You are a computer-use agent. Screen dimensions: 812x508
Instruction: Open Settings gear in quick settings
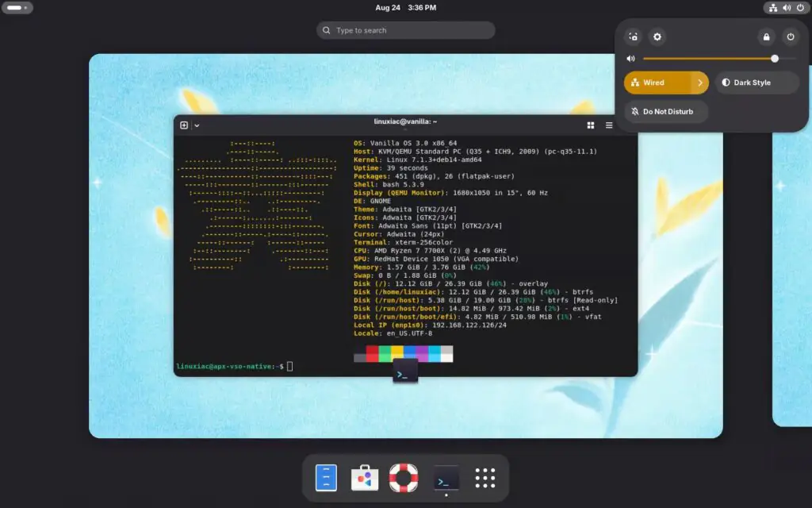click(657, 37)
